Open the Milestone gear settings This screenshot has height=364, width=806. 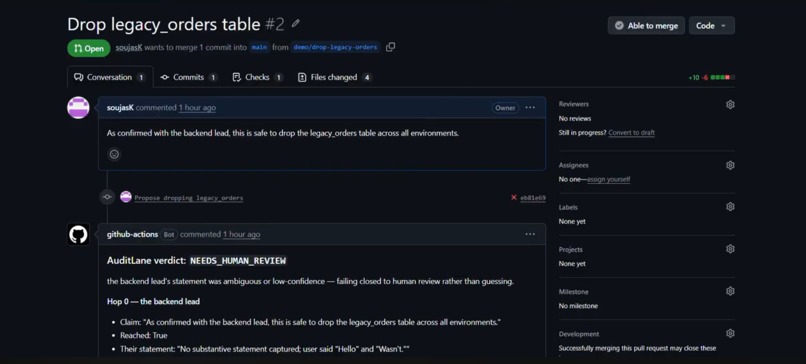pos(730,292)
